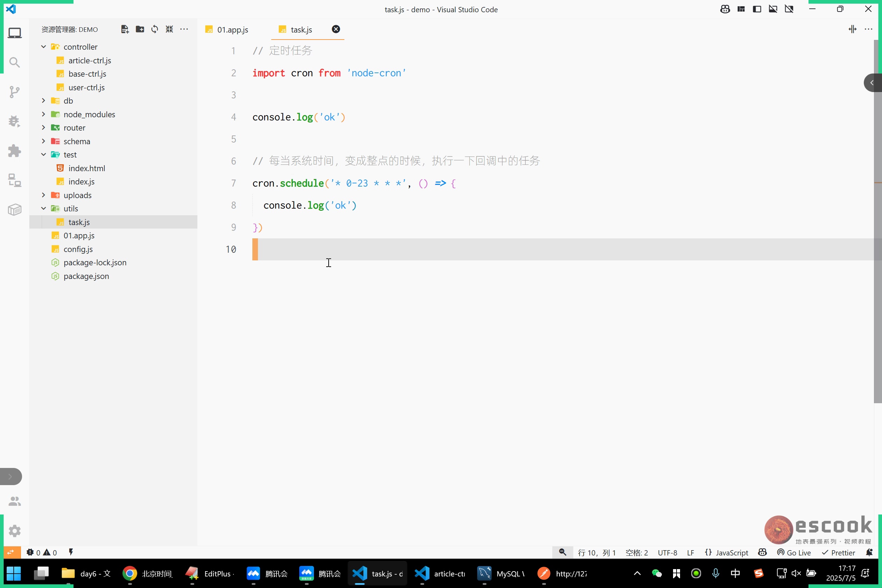Open the Run and Debug view
The height and width of the screenshot is (588, 882).
coord(15,121)
